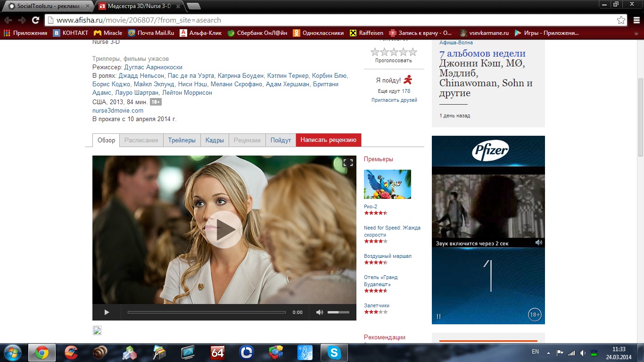Switch to the Пойдут tab
This screenshot has width=644, height=362.
click(x=281, y=140)
